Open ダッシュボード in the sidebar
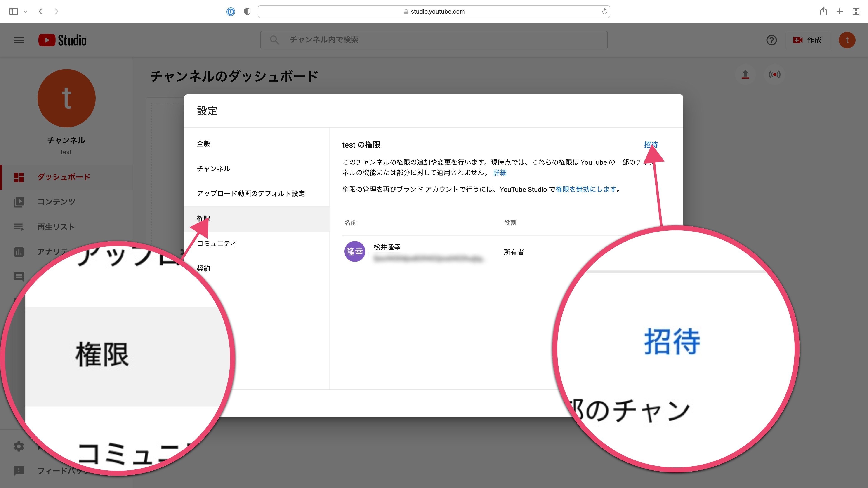This screenshot has height=488, width=868. click(x=66, y=177)
